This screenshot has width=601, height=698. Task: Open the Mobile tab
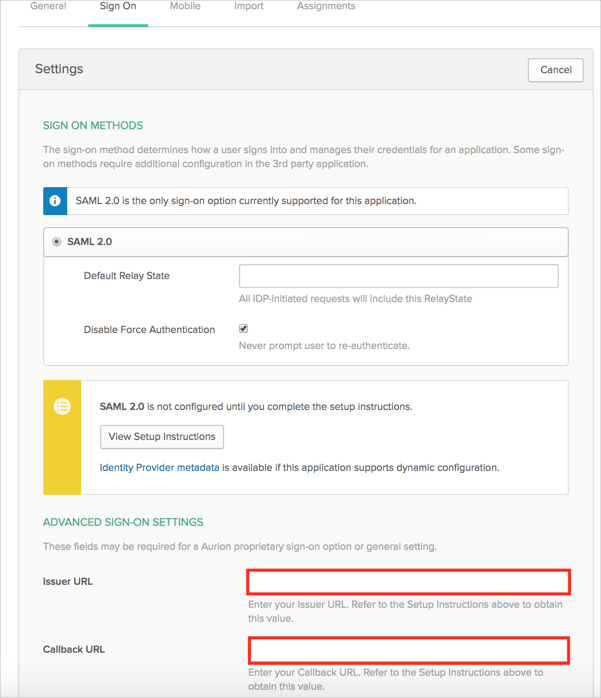(185, 7)
